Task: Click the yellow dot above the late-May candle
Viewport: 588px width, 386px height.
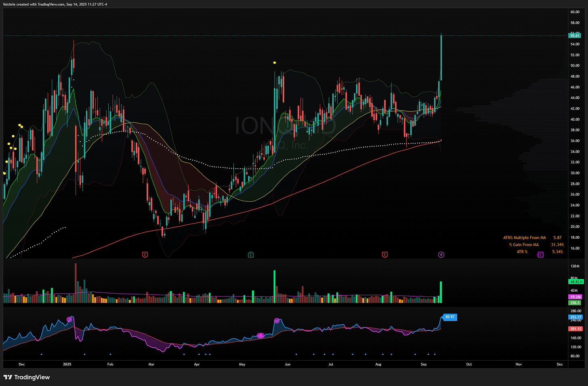Action: [275, 63]
